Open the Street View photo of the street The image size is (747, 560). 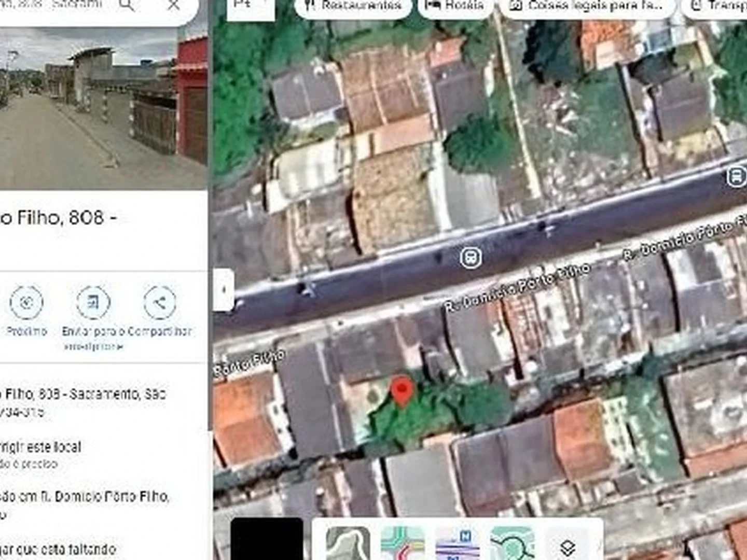pyautogui.click(x=104, y=108)
